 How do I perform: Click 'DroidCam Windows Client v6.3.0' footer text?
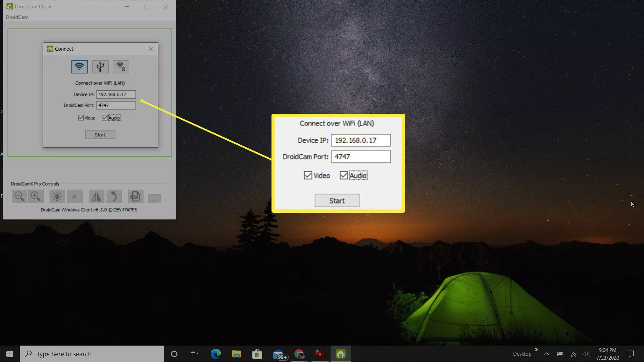(x=74, y=210)
